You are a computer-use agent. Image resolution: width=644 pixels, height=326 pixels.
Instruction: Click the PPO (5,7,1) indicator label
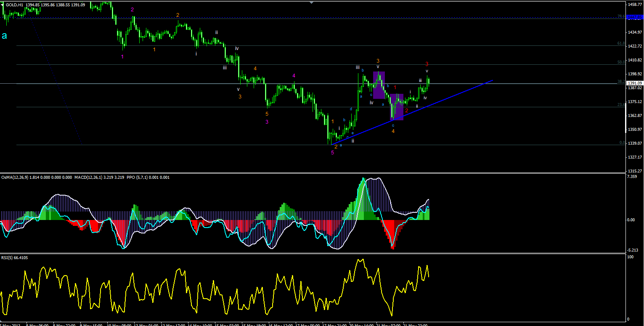[138, 178]
